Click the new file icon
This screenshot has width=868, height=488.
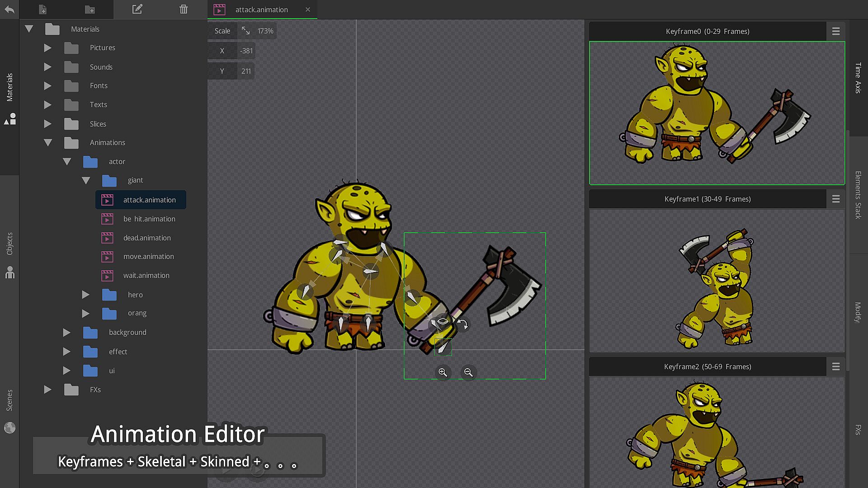pos(42,9)
